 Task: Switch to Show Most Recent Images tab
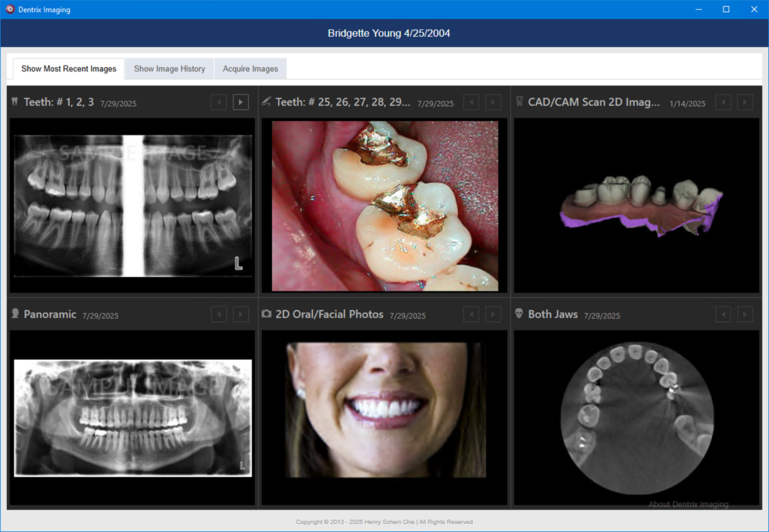coord(68,68)
